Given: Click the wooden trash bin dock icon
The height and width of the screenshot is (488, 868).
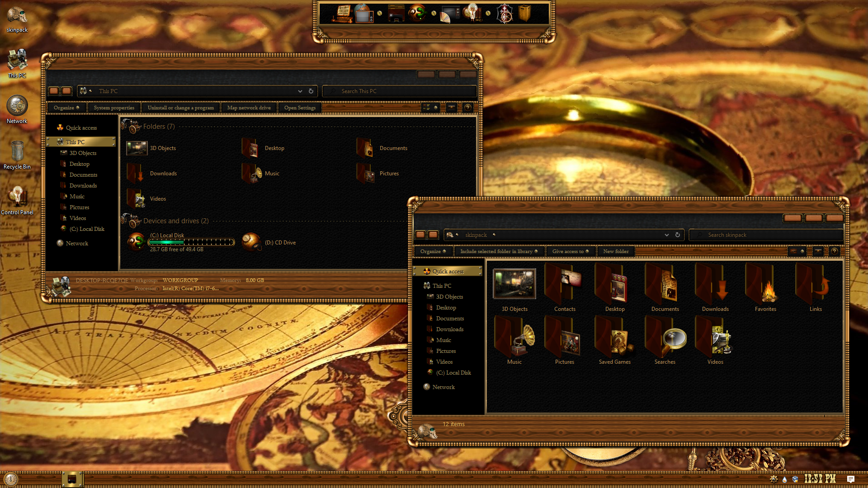Looking at the screenshot, I should [524, 14].
